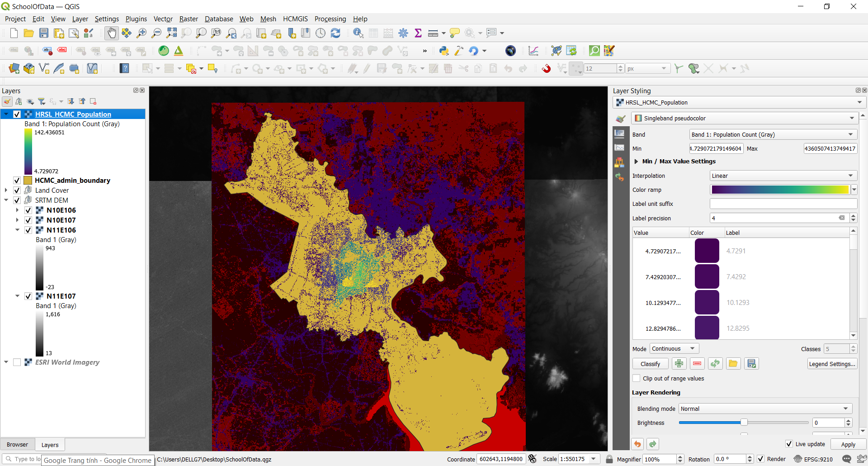Enable Clip out of range values

click(x=637, y=379)
